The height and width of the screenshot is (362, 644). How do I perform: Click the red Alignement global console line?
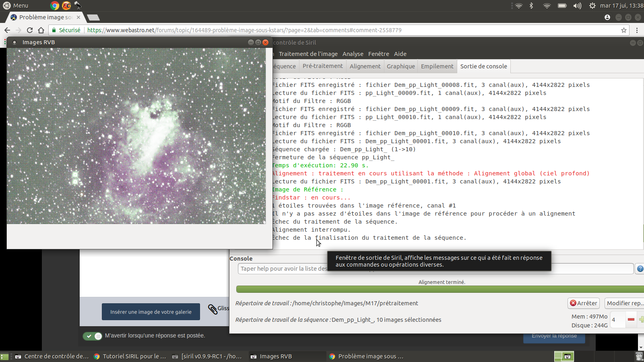click(430, 173)
